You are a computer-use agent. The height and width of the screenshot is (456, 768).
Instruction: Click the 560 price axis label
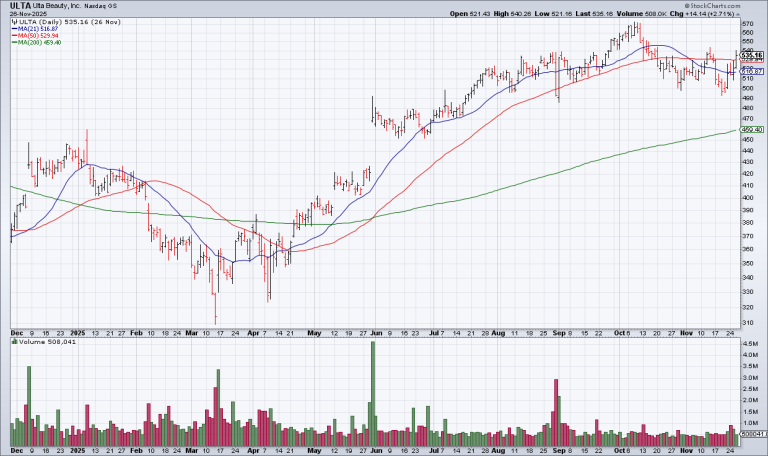coord(748,32)
